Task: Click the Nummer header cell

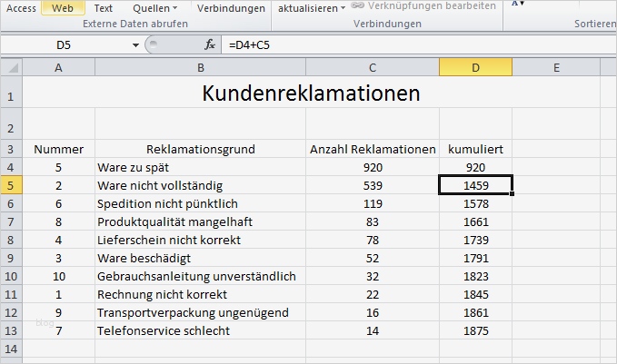Action: pos(59,149)
